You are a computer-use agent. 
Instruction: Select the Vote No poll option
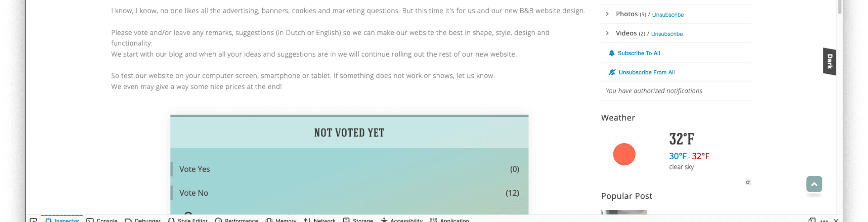349,193
